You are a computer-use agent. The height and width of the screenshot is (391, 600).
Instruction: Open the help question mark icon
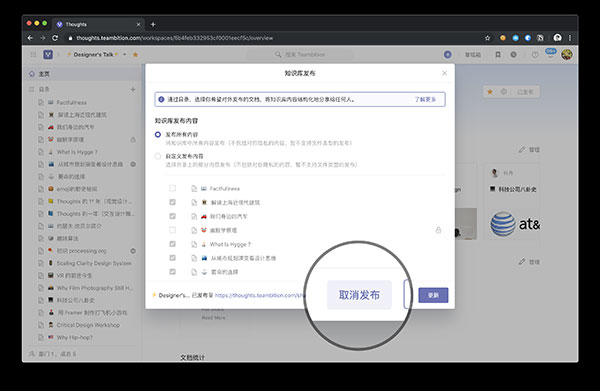click(535, 54)
